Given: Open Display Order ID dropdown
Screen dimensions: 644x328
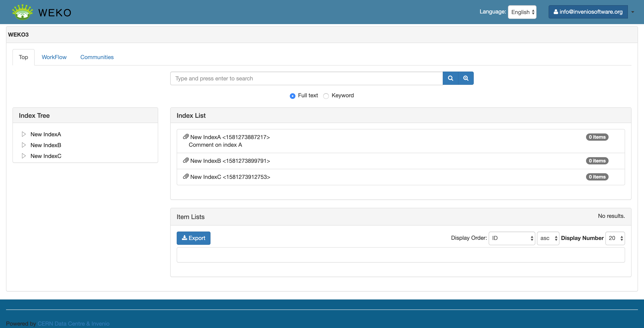Looking at the screenshot, I should (512, 238).
